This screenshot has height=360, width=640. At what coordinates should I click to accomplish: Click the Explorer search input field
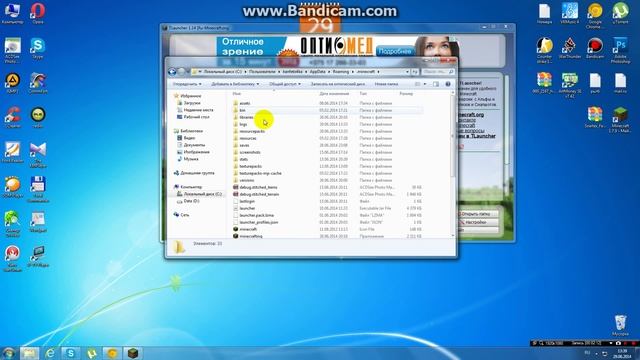pyautogui.click(x=438, y=72)
